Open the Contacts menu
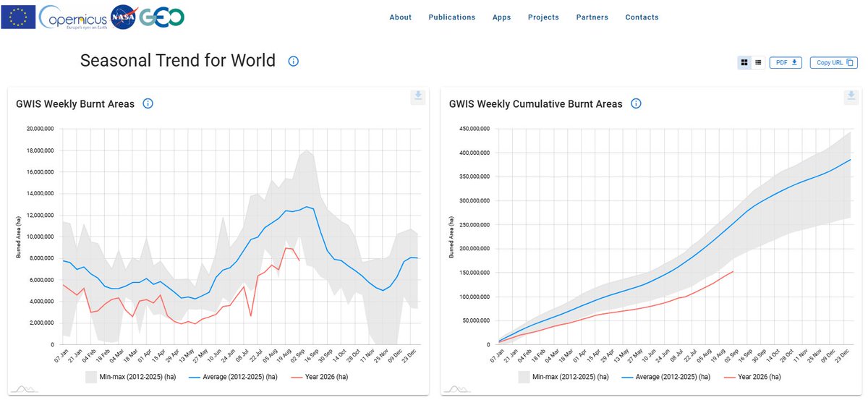 [x=642, y=17]
